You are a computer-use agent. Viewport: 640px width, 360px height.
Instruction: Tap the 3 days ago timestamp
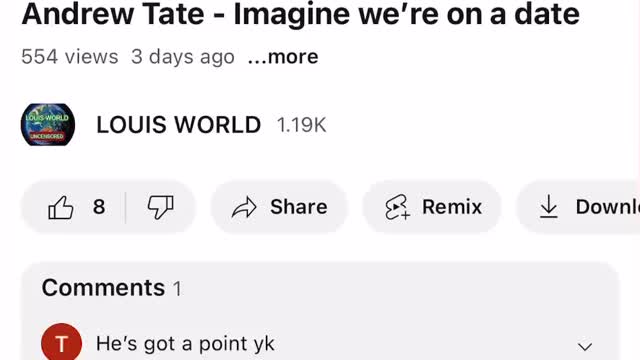tap(183, 57)
